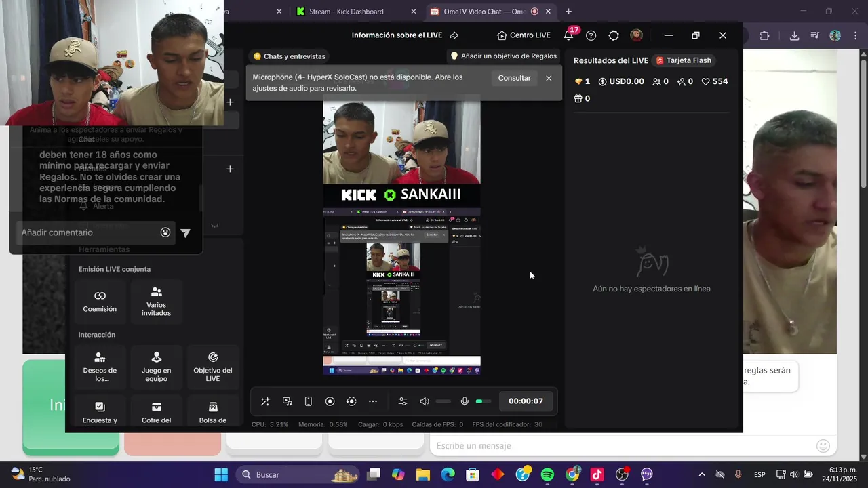
Task: Open the Coemisión tool
Action: 100,302
